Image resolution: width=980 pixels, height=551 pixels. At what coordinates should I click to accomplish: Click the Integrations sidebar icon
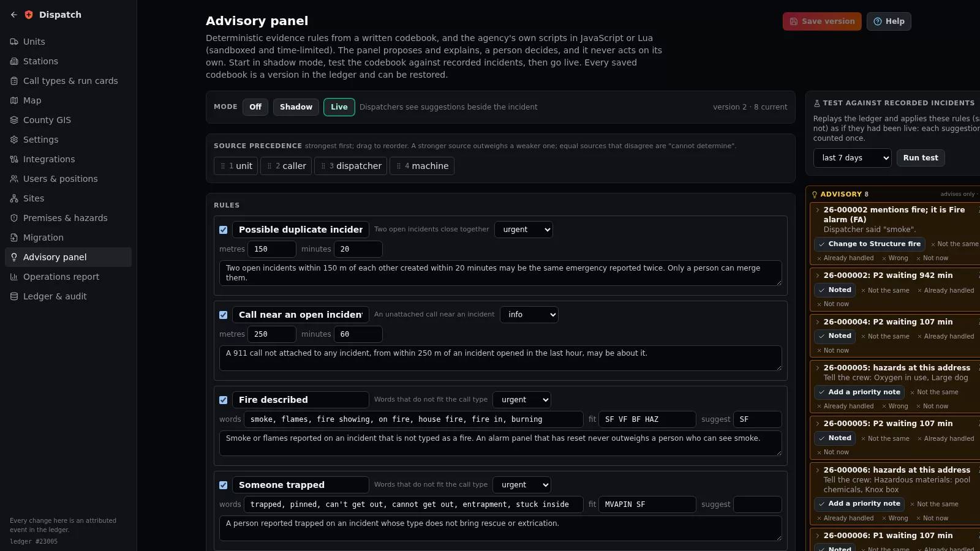coord(14,159)
